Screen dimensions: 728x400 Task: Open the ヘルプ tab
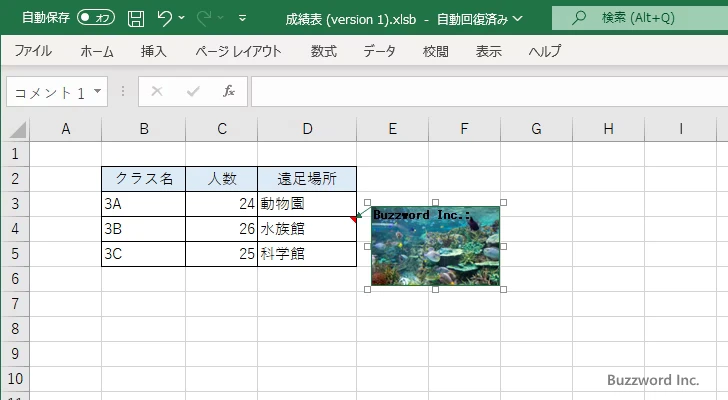coord(545,51)
